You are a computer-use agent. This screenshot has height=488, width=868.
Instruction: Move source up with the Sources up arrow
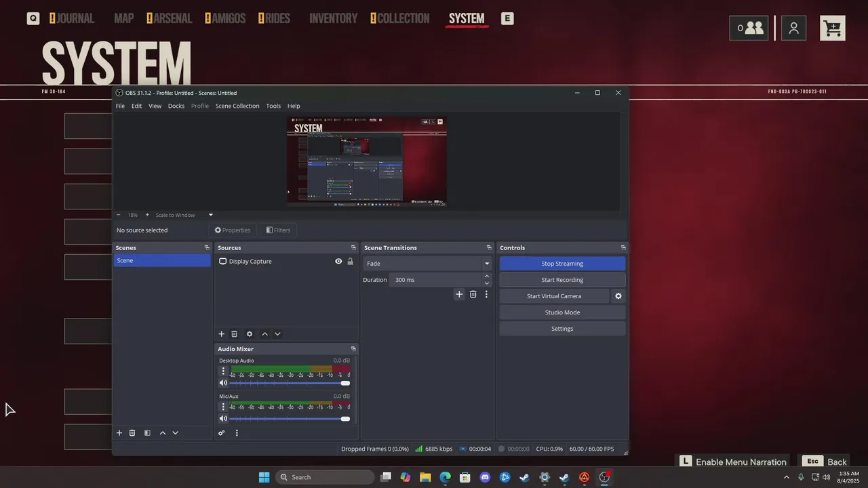pyautogui.click(x=265, y=334)
